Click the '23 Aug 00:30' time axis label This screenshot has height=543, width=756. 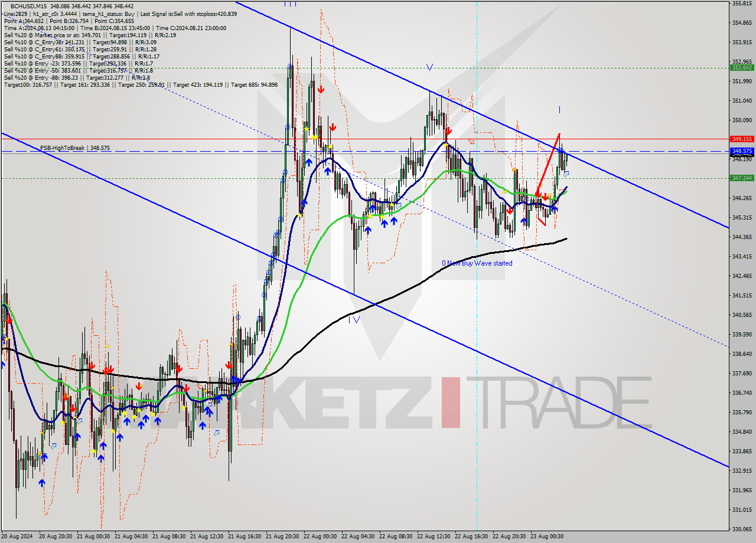[547, 537]
